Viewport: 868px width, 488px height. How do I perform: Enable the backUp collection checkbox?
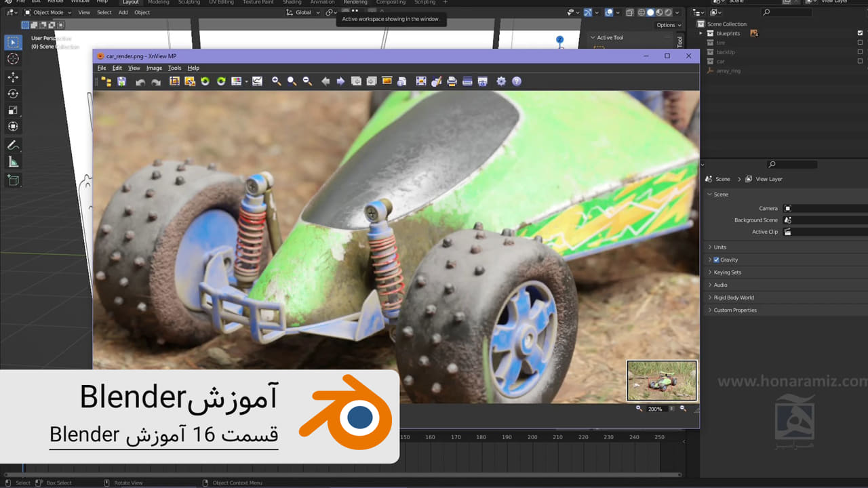pos(860,52)
